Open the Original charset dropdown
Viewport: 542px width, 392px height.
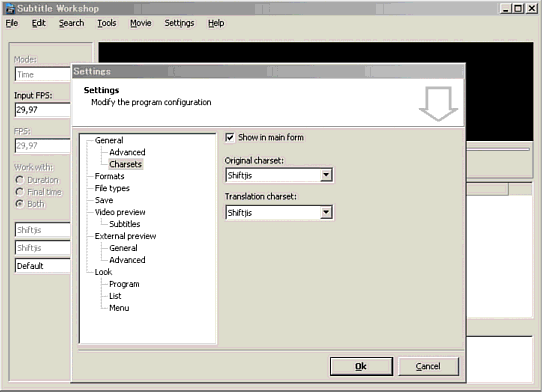[326, 175]
